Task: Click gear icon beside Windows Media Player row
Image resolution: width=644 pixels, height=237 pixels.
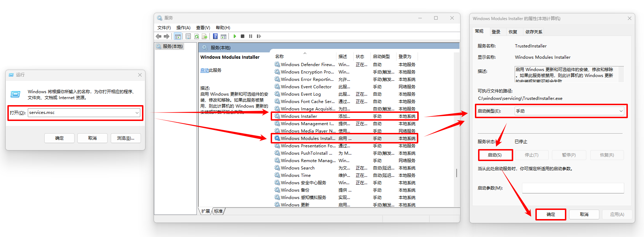Action: pyautogui.click(x=277, y=131)
